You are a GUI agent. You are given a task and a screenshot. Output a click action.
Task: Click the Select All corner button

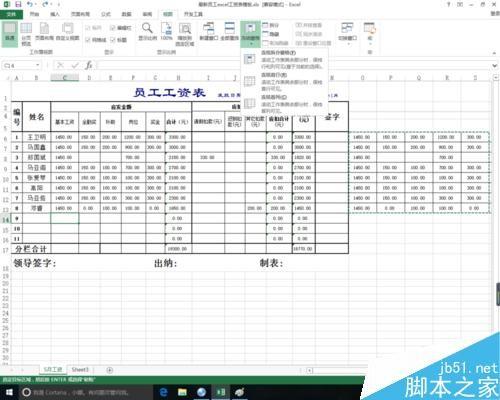[6, 78]
